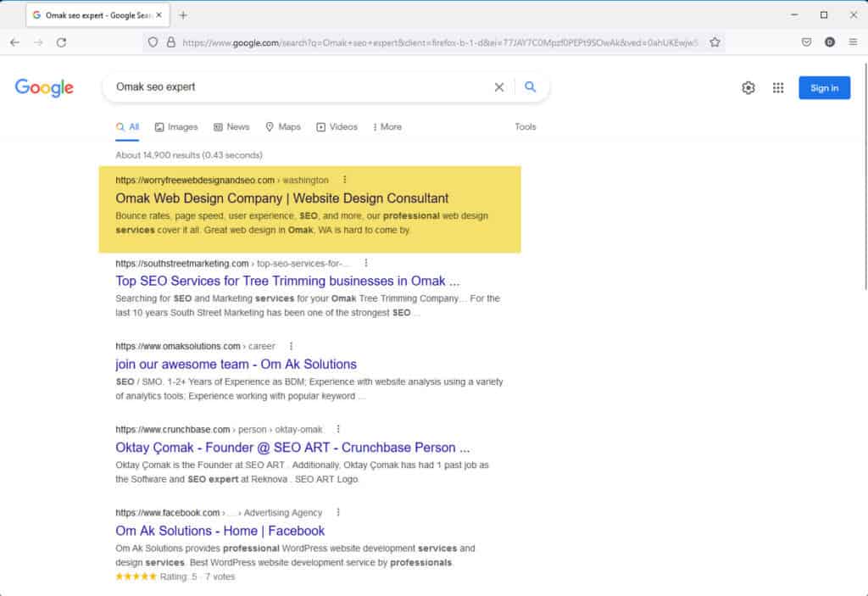Open Oktay Çomak Crunchbase Person link
Viewport: 868px width, 596px height.
pyautogui.click(x=292, y=448)
